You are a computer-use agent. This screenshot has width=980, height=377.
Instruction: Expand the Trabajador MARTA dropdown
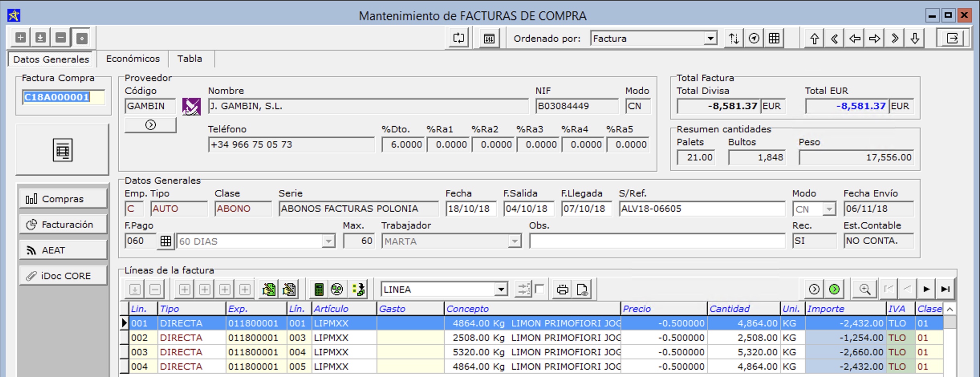(x=514, y=241)
